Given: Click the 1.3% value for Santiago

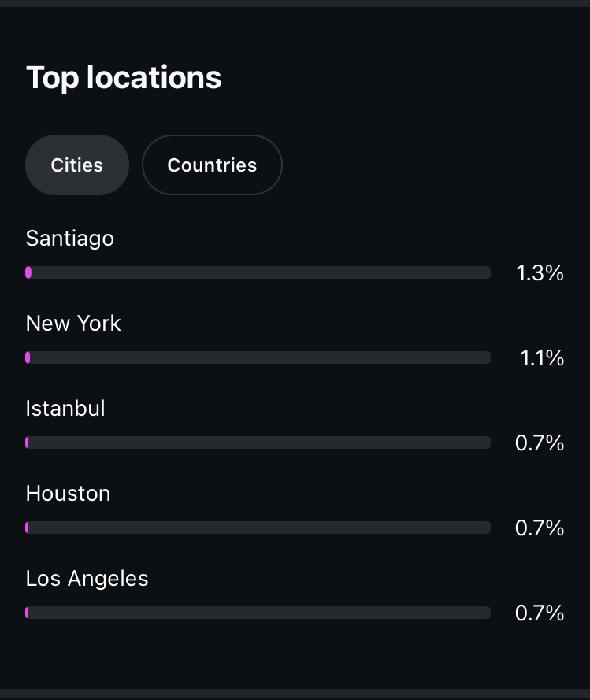Looking at the screenshot, I should [540, 272].
